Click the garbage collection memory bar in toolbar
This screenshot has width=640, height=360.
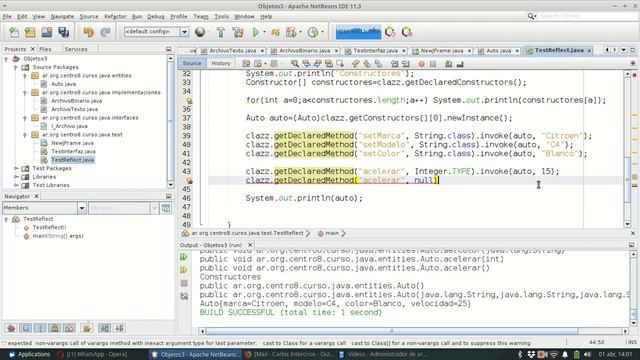[358, 32]
